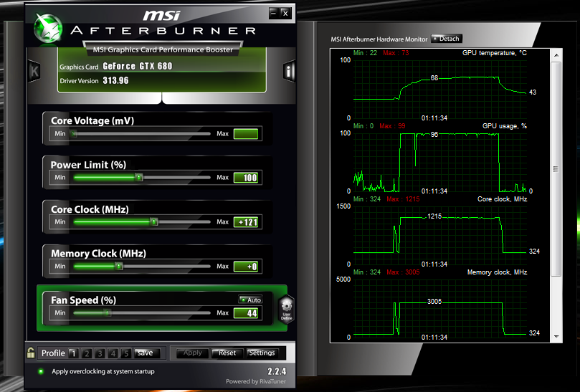Select profile slot 3
Screen dimensions: 580x392
pos(100,353)
